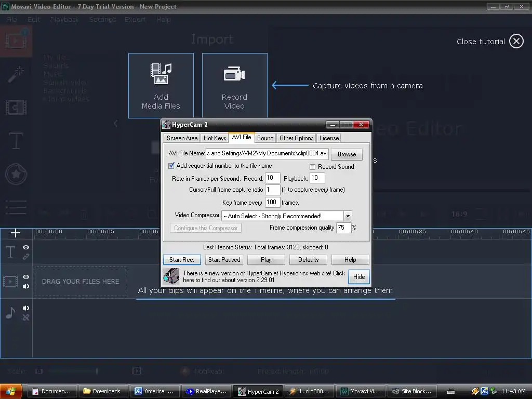Click the Defaults button

pyautogui.click(x=309, y=260)
